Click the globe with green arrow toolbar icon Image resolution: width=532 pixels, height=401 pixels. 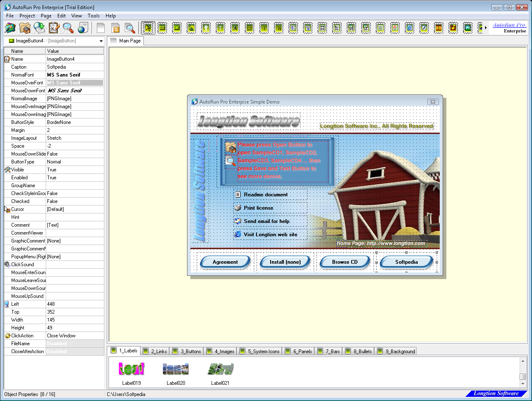tap(39, 28)
